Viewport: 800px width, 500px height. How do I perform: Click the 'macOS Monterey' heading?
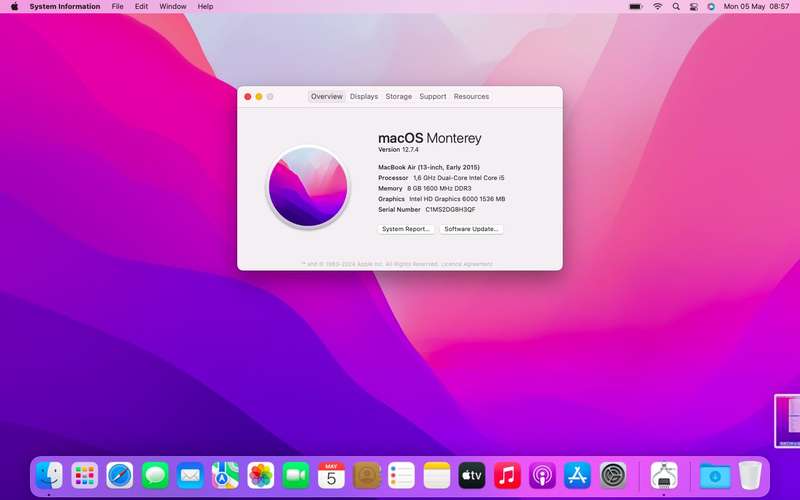[430, 138]
